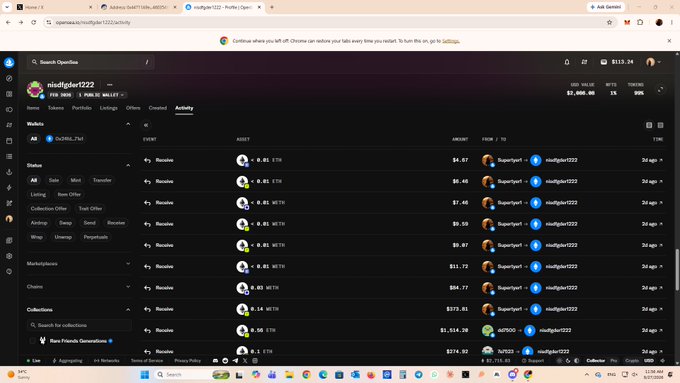Toggle the Sale status filter
The width and height of the screenshot is (680, 383).
(54, 180)
